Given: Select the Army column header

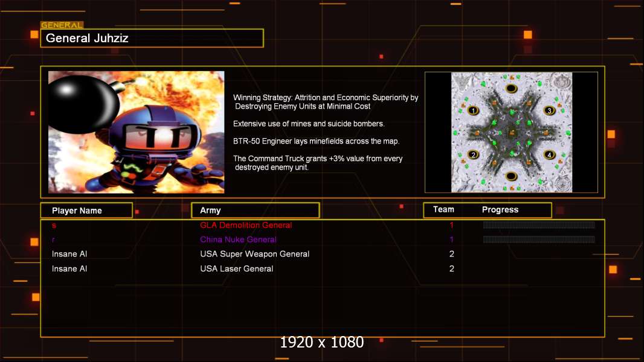Looking at the screenshot, I should click(x=256, y=211).
